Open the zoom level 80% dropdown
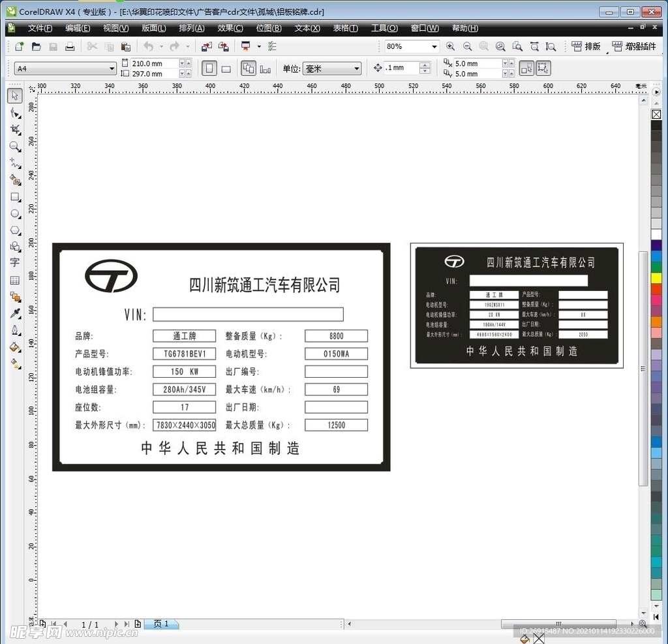 (x=434, y=47)
